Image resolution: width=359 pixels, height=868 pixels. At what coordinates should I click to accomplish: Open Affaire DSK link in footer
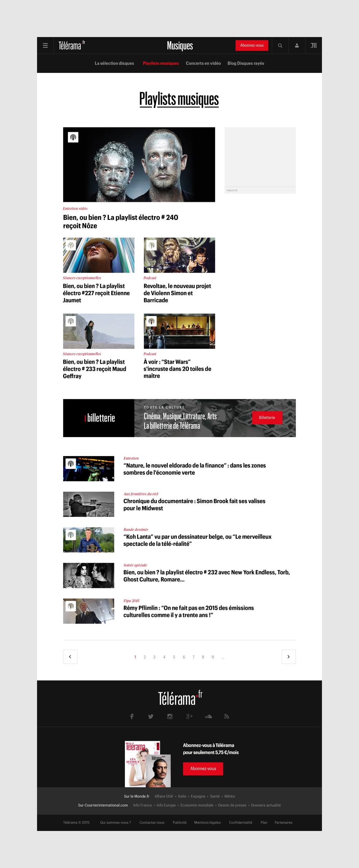(164, 796)
